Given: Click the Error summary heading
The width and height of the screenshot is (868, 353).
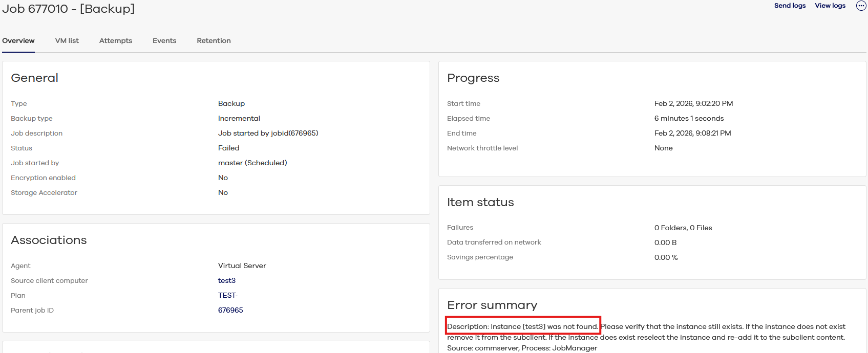Looking at the screenshot, I should coord(492,305).
